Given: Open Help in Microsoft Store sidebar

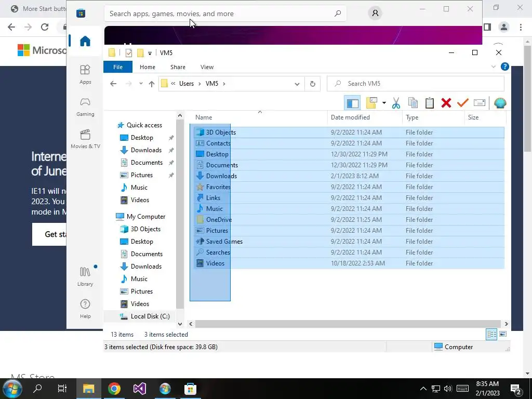Looking at the screenshot, I should [85, 309].
